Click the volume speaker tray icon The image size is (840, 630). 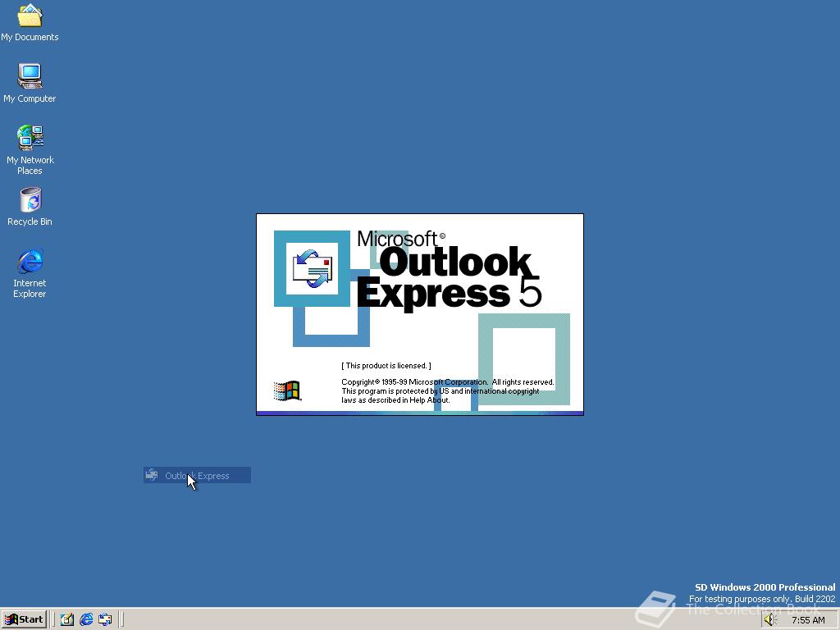click(x=770, y=620)
